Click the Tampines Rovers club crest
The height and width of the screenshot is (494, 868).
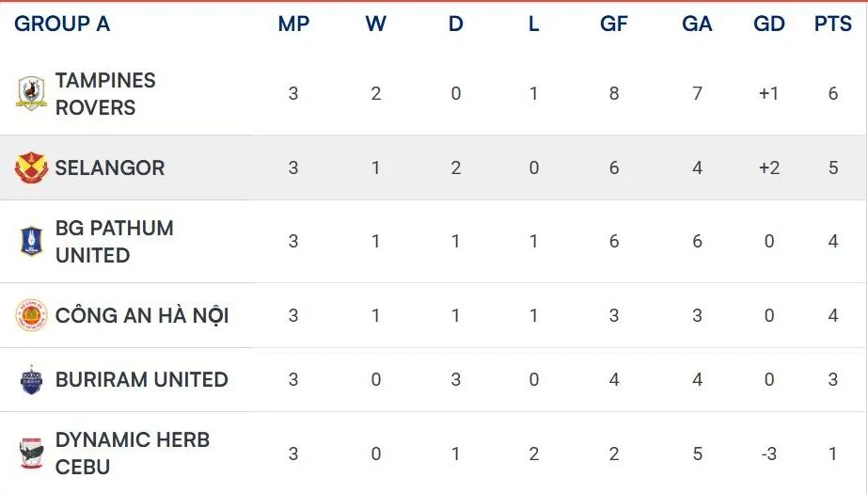coord(31,94)
